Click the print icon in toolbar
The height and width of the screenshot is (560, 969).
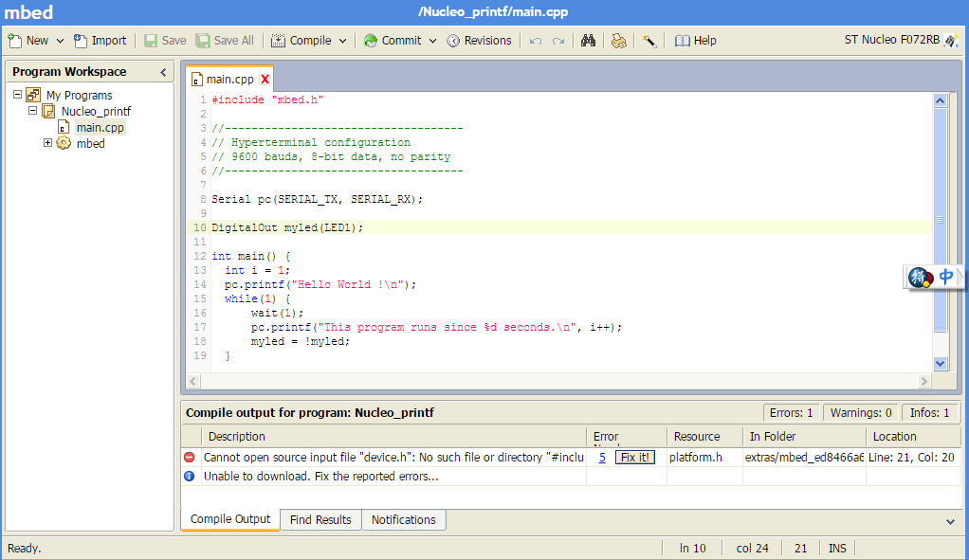click(618, 41)
